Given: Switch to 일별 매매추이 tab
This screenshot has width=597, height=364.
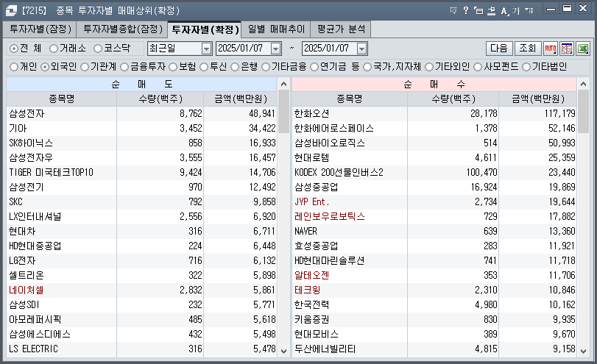Looking at the screenshot, I should click(276, 29).
